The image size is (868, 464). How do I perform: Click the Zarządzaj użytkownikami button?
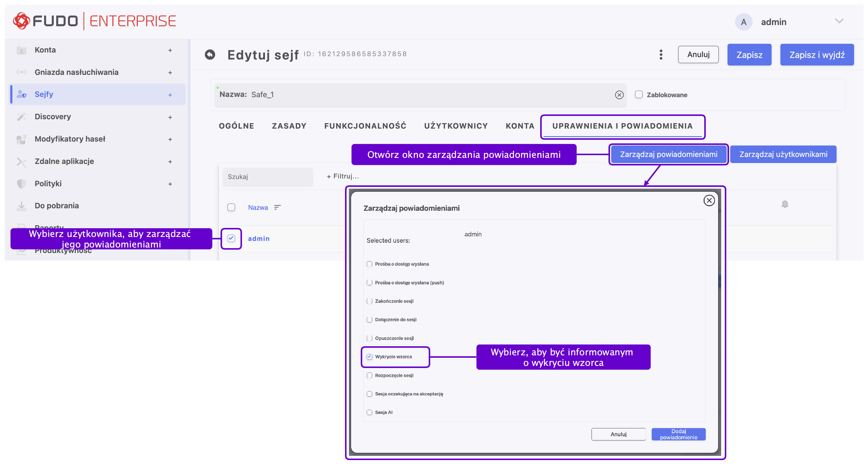(783, 154)
